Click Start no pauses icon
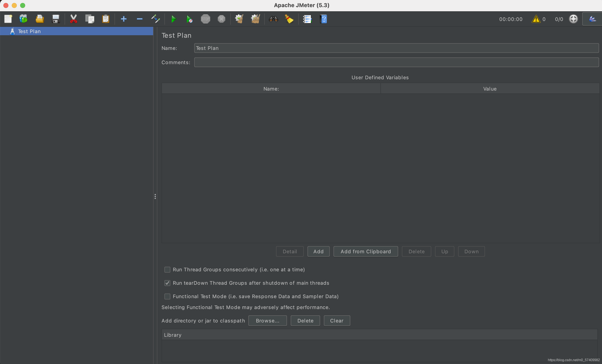This screenshot has height=364, width=602. tap(189, 19)
